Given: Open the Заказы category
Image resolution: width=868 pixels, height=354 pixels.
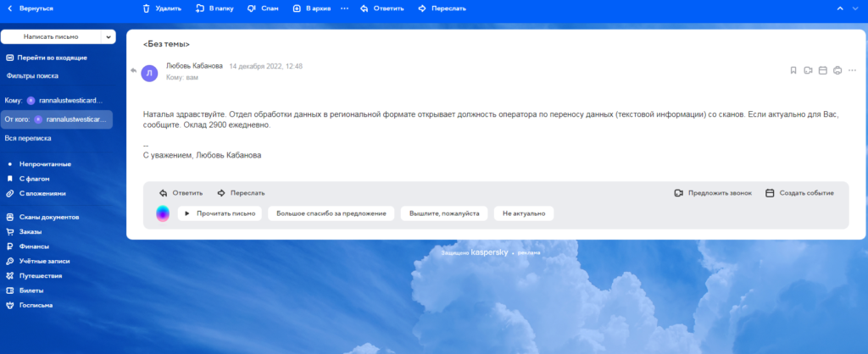Looking at the screenshot, I should coord(24,232).
